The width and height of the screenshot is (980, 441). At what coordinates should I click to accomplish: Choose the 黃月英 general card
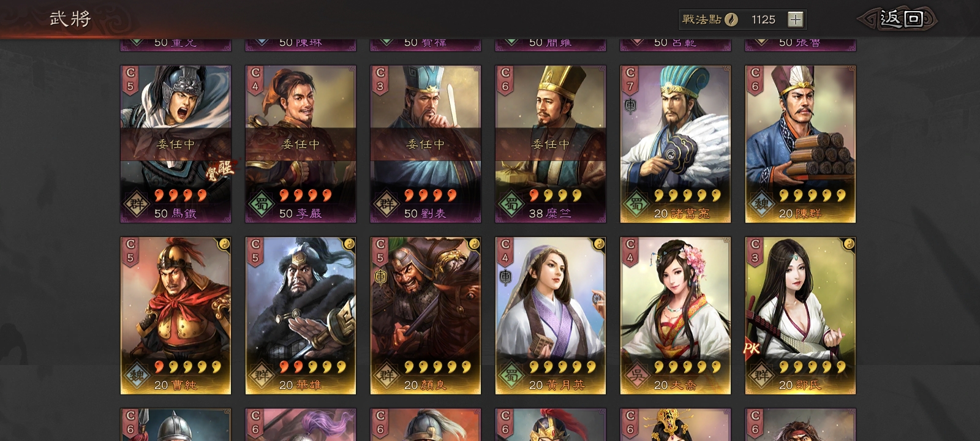(x=551, y=315)
